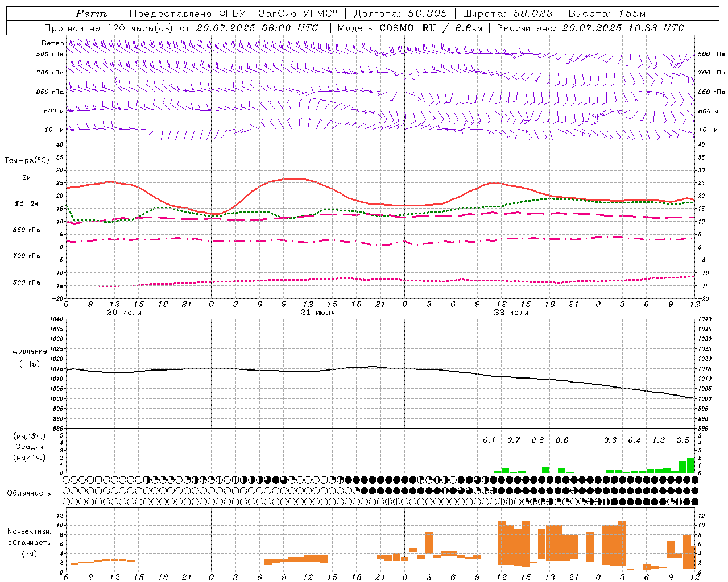Screen dimensions: 728x582
Task: Click dotted pink legend line under "500 гПа"
Action: pos(25,289)
